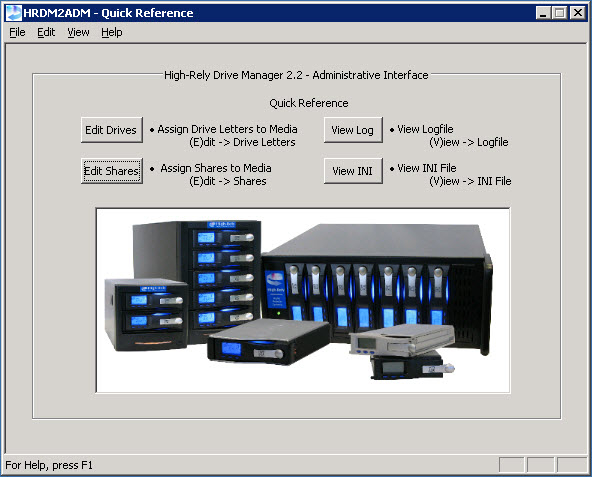The height and width of the screenshot is (477, 592).
Task: Click the View INI button
Action: 353,171
